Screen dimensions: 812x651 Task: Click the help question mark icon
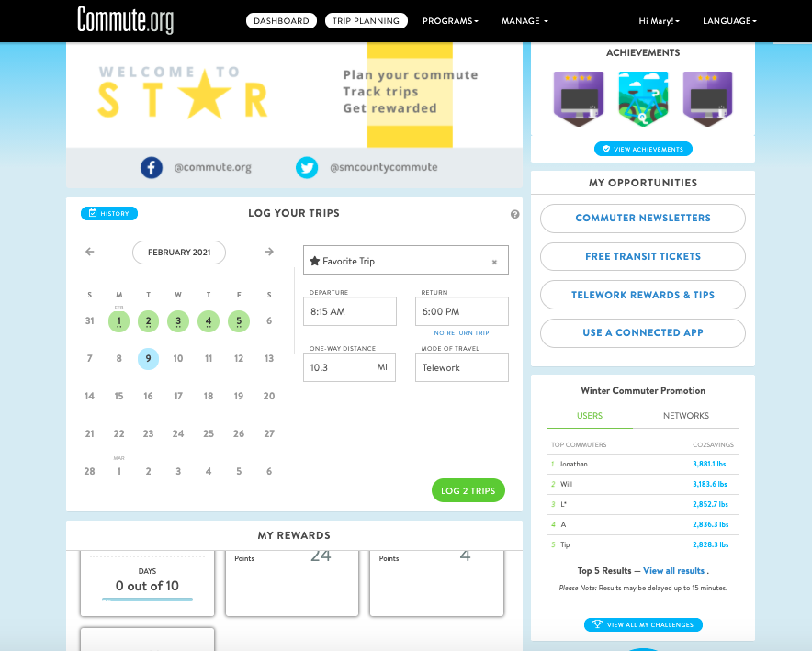514,213
